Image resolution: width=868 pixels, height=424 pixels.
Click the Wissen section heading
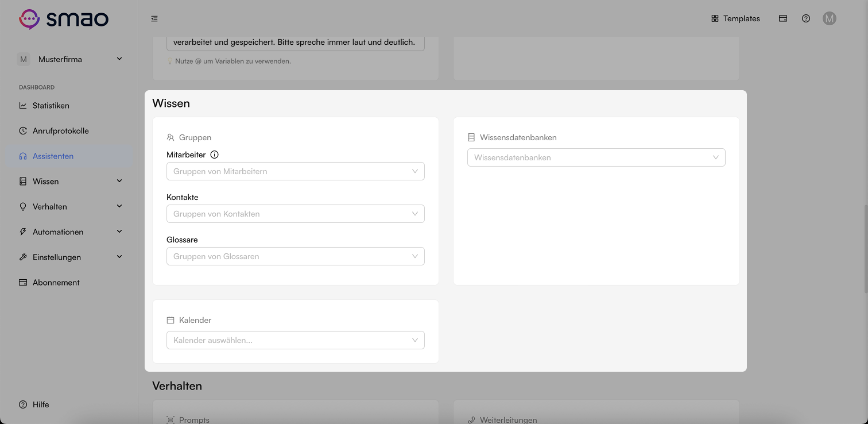click(x=171, y=103)
